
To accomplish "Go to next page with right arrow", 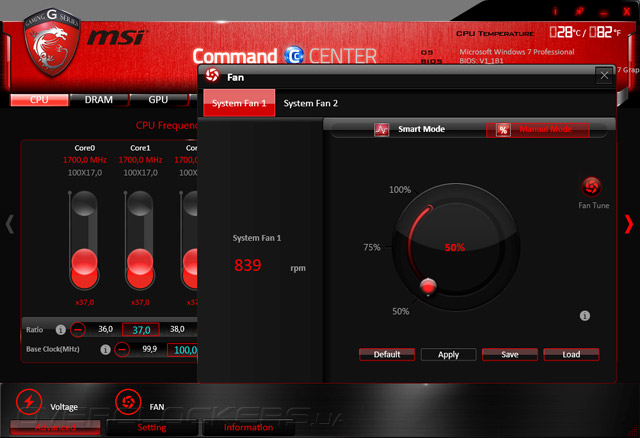I will tap(629, 224).
